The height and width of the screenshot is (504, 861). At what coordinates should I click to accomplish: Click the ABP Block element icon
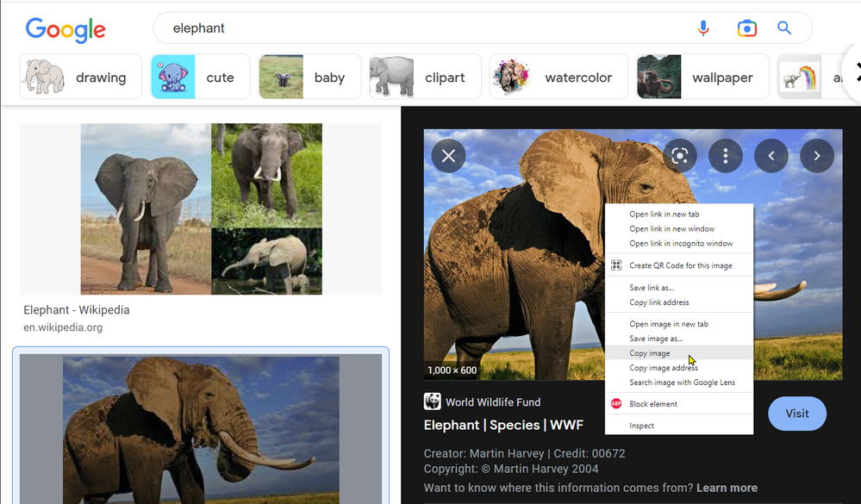coord(616,403)
